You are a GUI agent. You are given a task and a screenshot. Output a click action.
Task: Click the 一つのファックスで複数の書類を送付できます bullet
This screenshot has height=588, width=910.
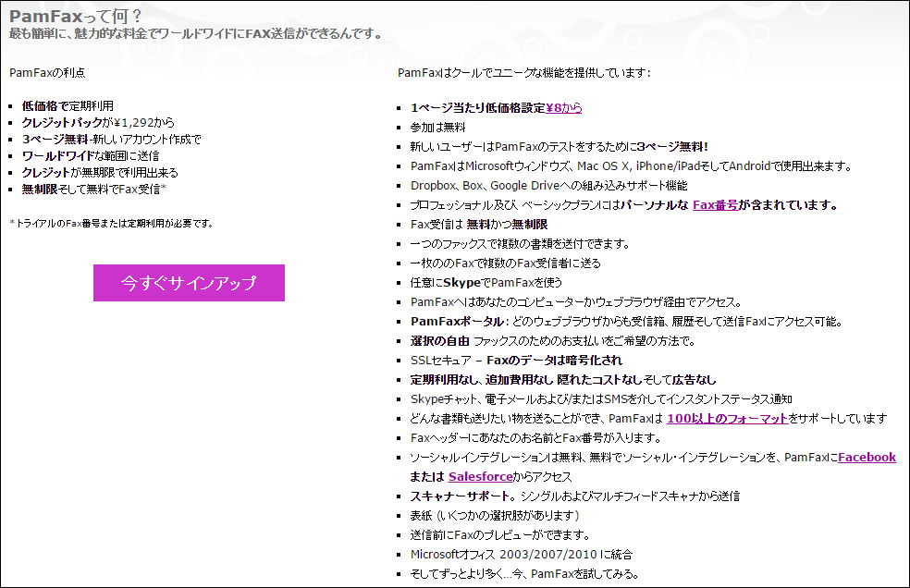(520, 244)
